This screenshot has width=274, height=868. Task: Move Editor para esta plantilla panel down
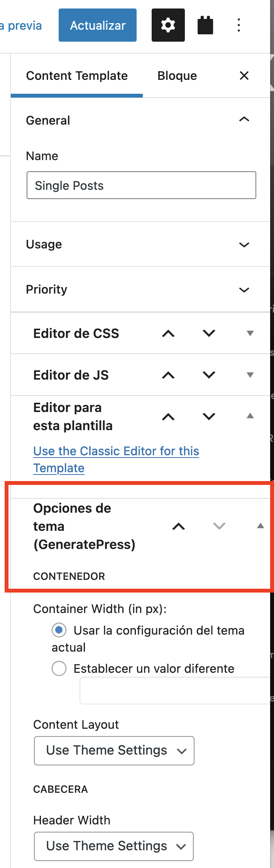(209, 417)
